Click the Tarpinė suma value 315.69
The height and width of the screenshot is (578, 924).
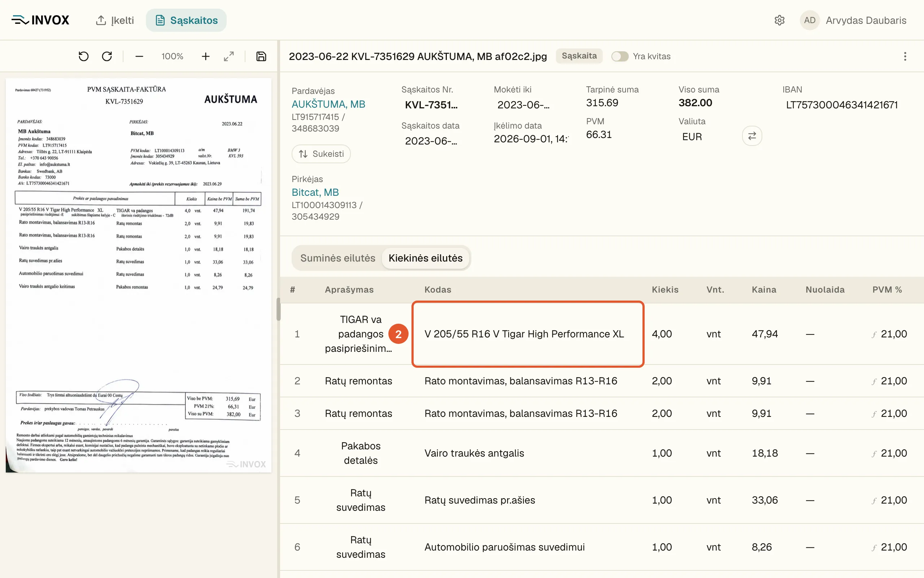point(602,103)
